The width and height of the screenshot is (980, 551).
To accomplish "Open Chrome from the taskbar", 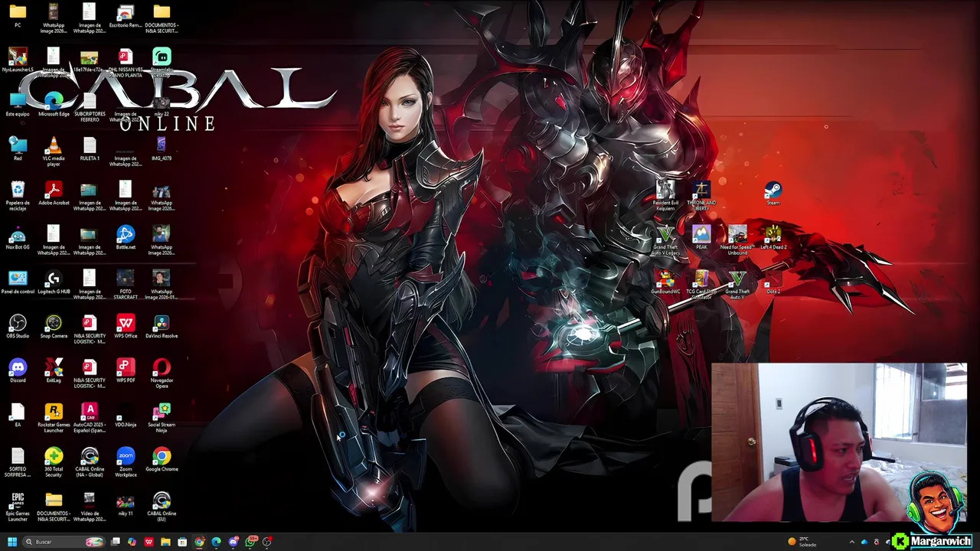I will click(199, 542).
